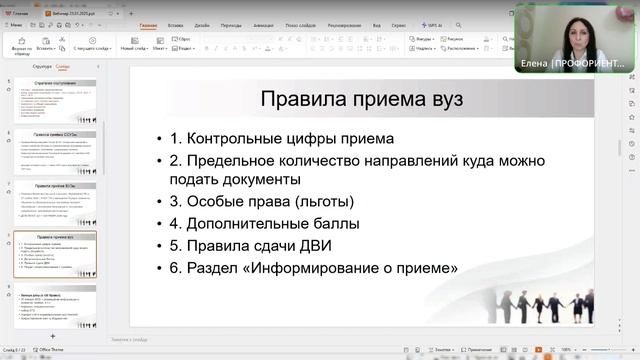This screenshot has width=640, height=360.
Task: Click the Save icon in quick toolbar
Action: (42, 25)
